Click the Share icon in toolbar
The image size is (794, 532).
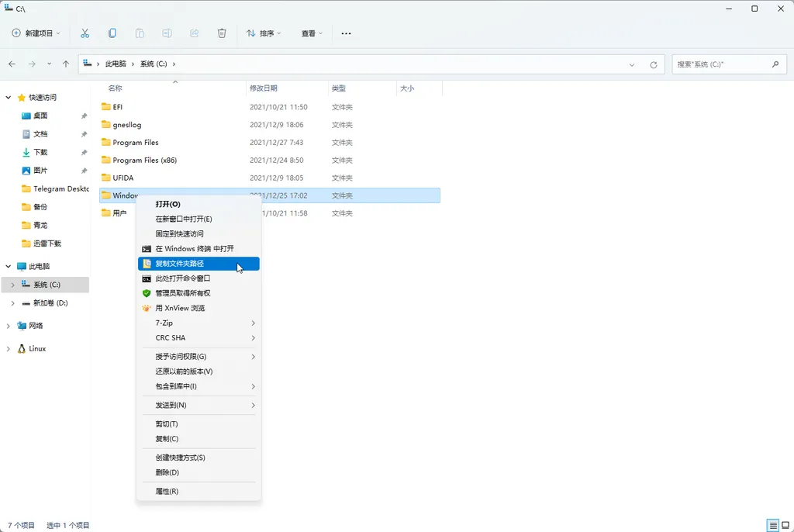point(194,33)
